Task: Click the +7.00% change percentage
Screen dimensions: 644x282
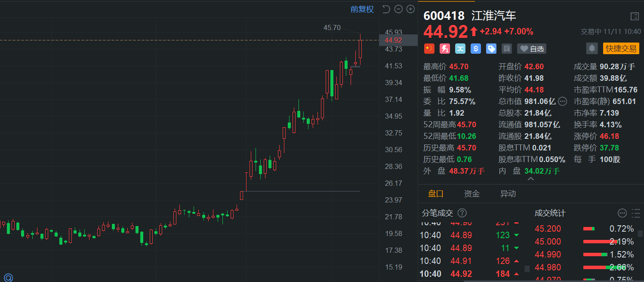Action: pyautogui.click(x=519, y=31)
